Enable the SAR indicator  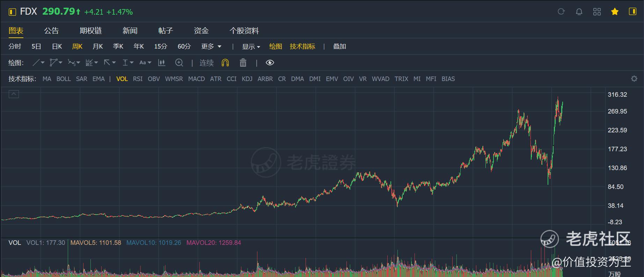click(x=82, y=79)
